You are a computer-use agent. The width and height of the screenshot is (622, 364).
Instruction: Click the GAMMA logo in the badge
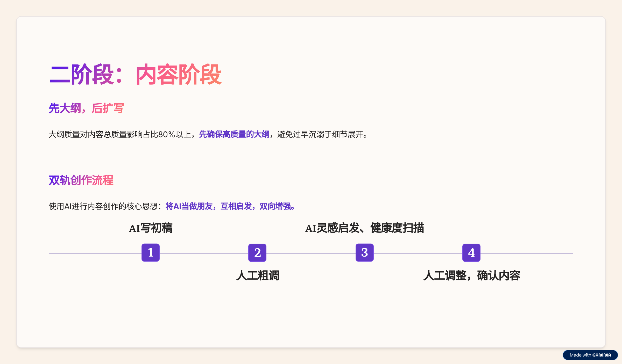(602, 355)
